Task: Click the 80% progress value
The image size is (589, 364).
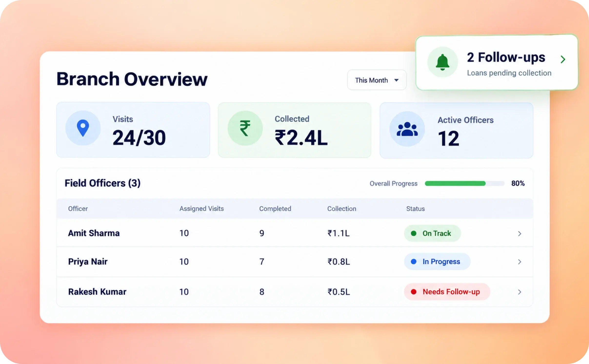Action: pyautogui.click(x=518, y=183)
